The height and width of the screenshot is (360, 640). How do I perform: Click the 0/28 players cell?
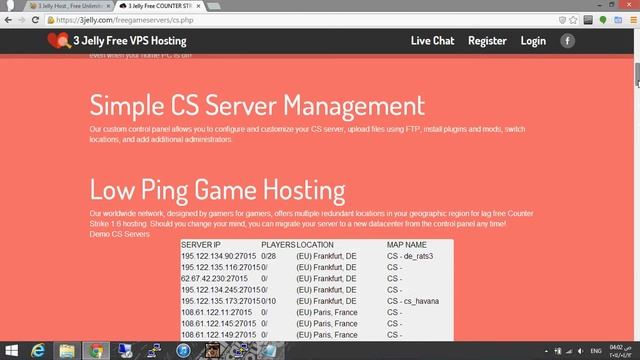(269, 256)
